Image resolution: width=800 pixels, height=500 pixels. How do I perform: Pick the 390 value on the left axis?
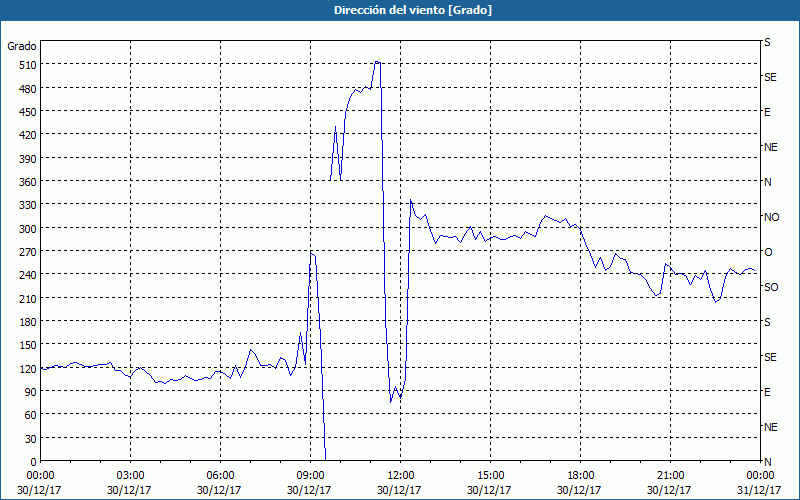click(x=27, y=159)
